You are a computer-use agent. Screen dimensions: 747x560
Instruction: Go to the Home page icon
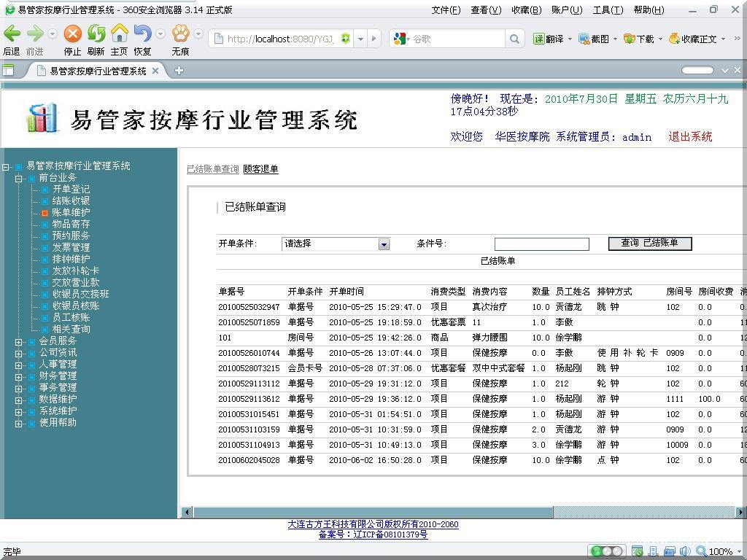(119, 34)
